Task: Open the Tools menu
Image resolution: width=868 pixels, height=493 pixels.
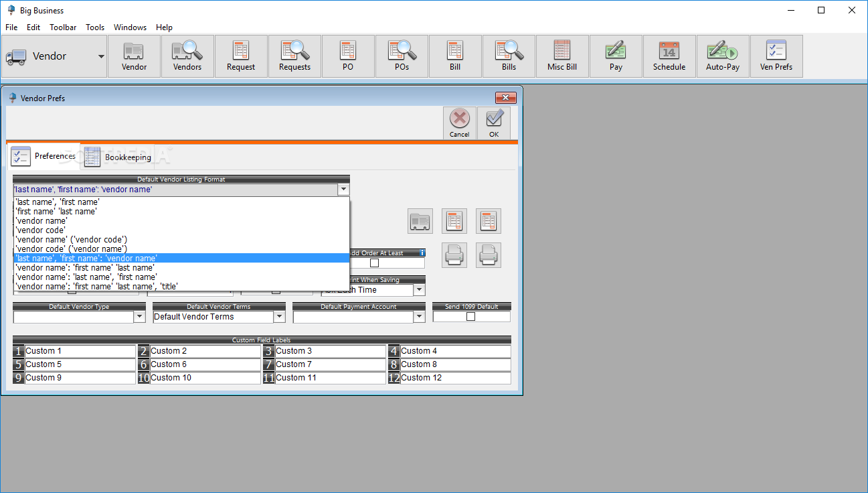Action: (95, 27)
